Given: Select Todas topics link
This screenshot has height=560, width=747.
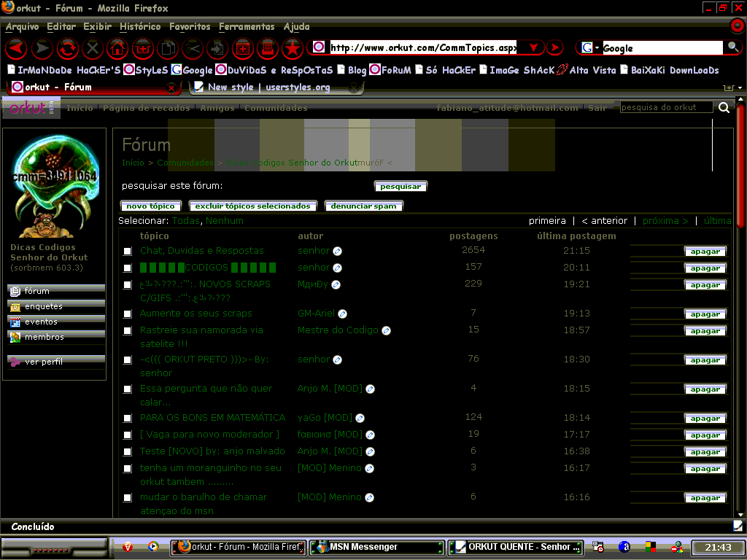Looking at the screenshot, I should click(185, 220).
